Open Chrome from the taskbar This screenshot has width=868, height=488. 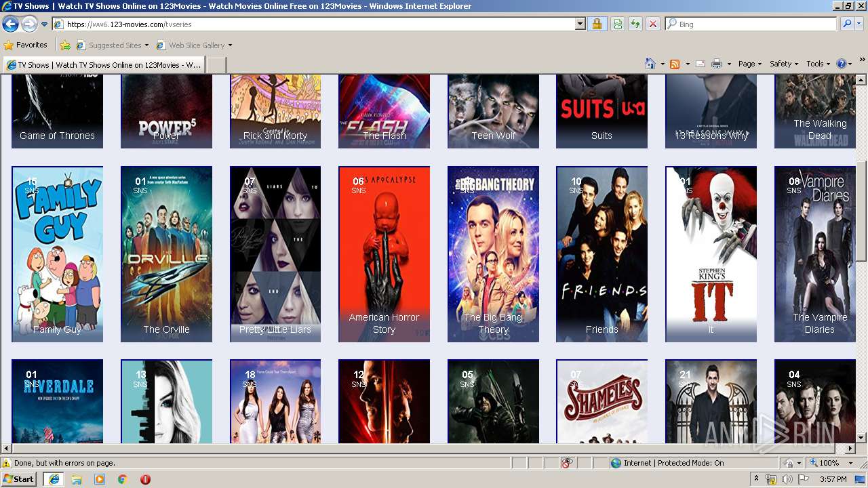tap(122, 479)
